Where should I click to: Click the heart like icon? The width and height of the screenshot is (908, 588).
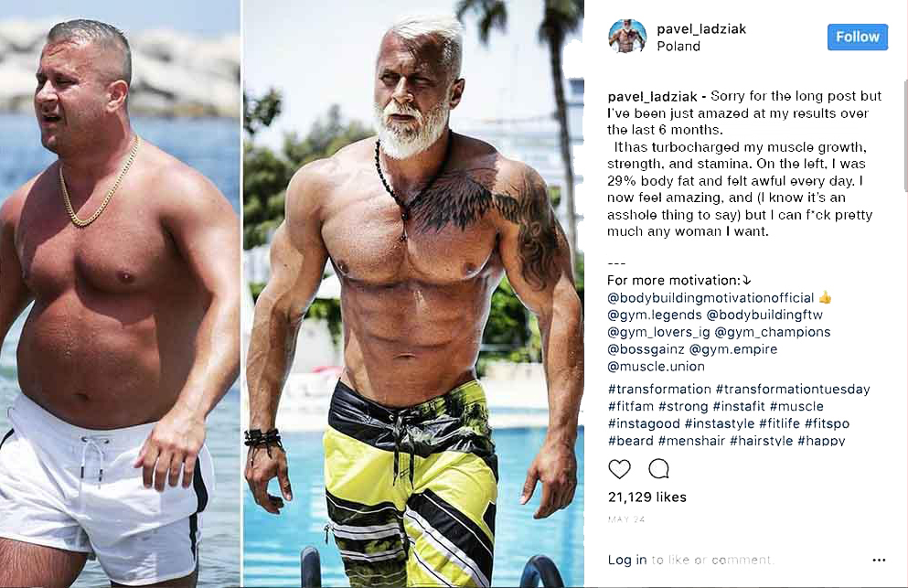click(x=619, y=468)
